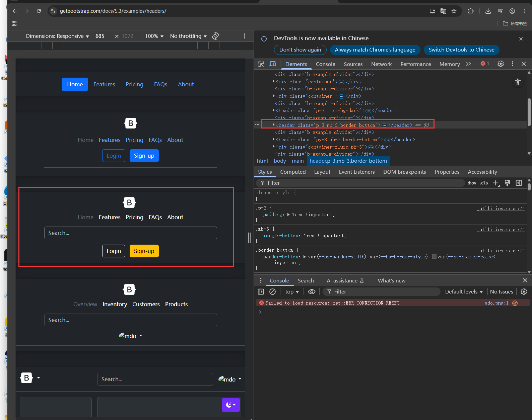Click the red error count badge
This screenshot has width=532, height=420.
485,64
